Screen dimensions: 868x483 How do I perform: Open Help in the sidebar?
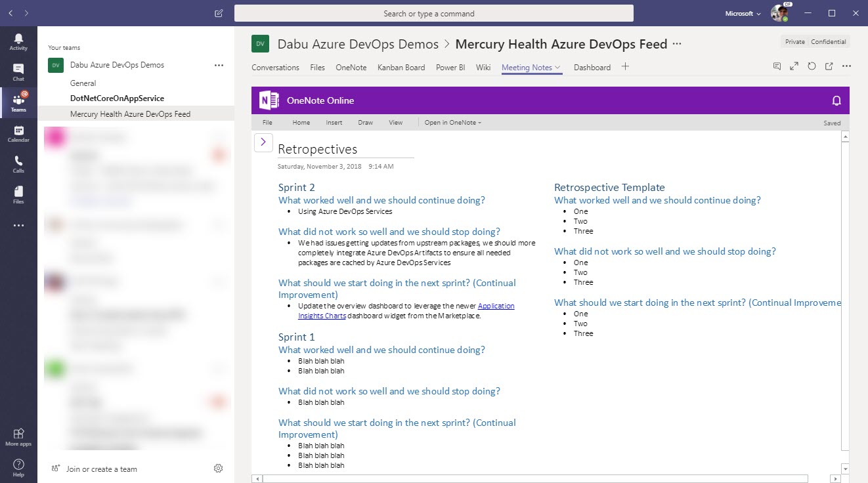[x=18, y=468]
